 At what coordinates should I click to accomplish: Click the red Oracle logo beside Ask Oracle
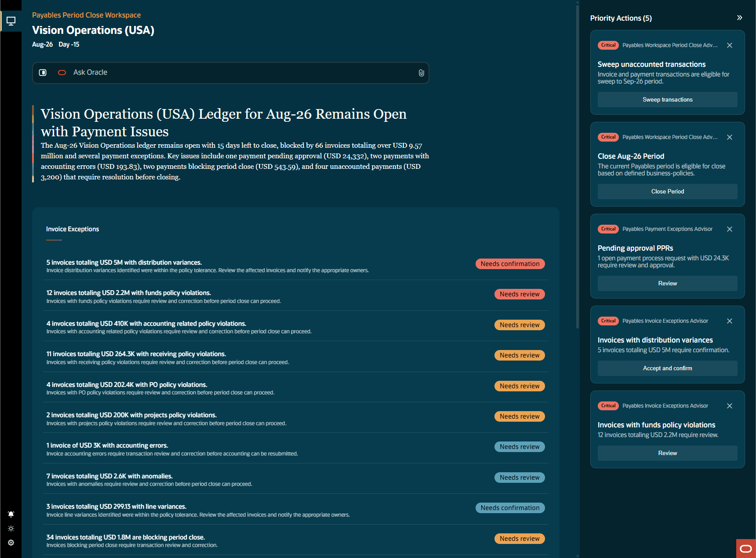[x=62, y=73]
